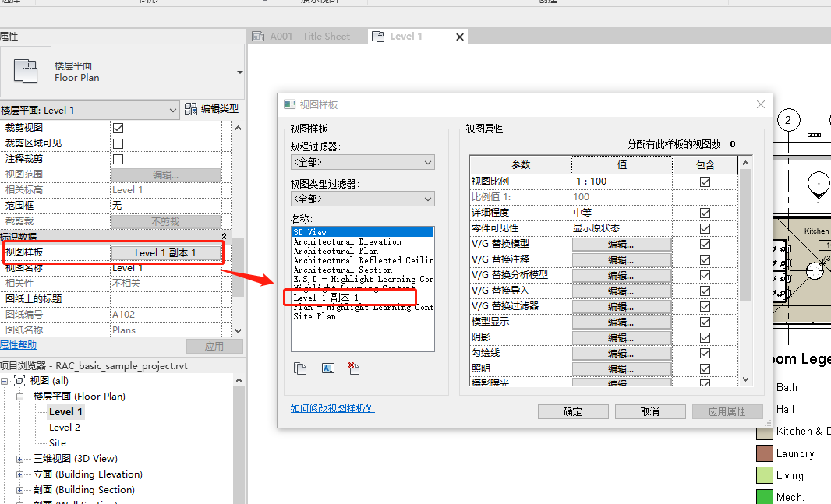This screenshot has height=504, width=831.
Task: Collapse the 楼层平面 (Floor Plan) tree node
Action: 19,396
